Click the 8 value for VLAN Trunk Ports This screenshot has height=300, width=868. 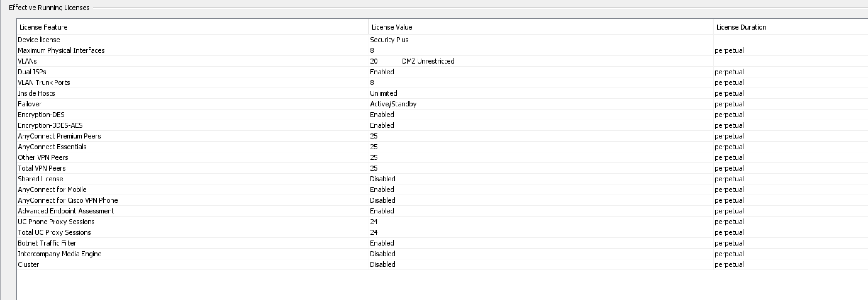(x=372, y=83)
